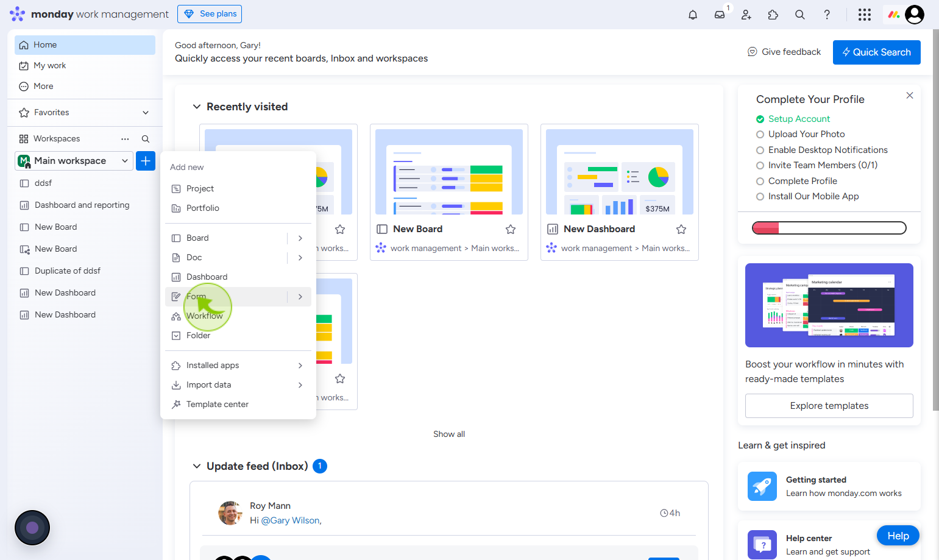Open the More sidebar item
This screenshot has width=939, height=560.
85,87
